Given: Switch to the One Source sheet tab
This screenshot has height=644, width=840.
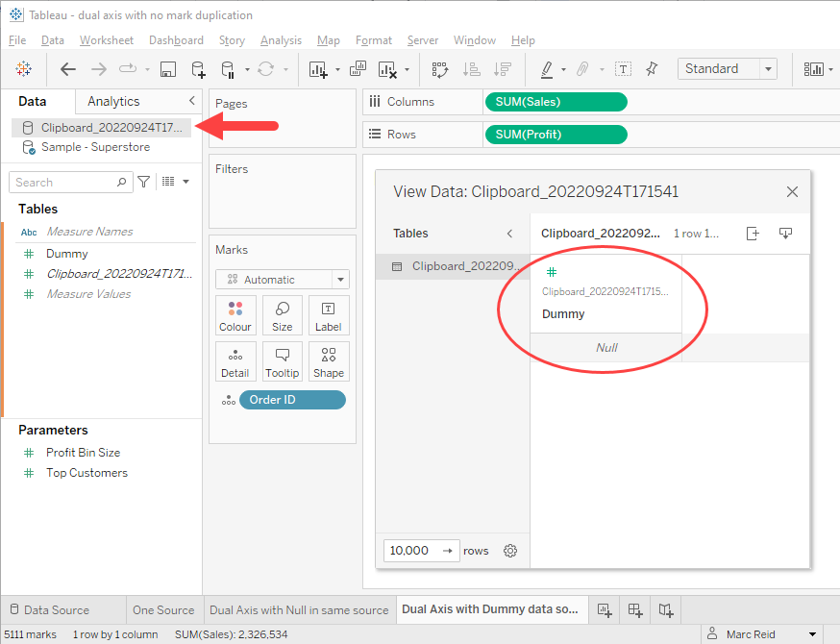Looking at the screenshot, I should click(x=163, y=609).
